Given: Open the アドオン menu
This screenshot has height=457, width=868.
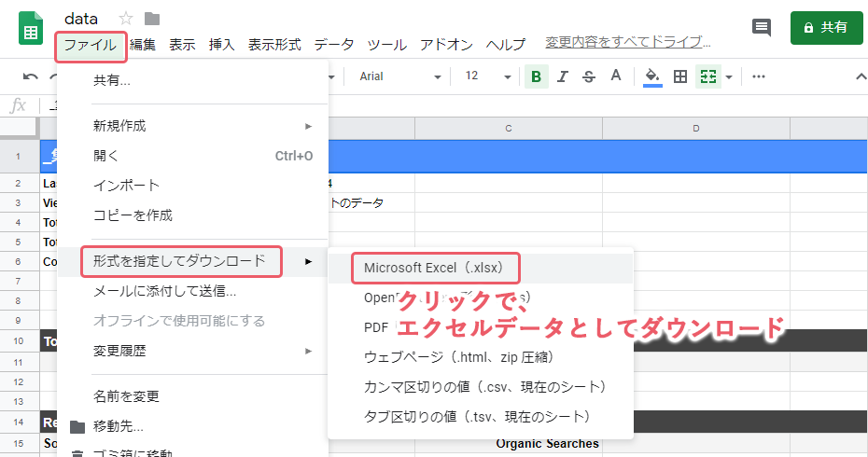Looking at the screenshot, I should [x=446, y=45].
